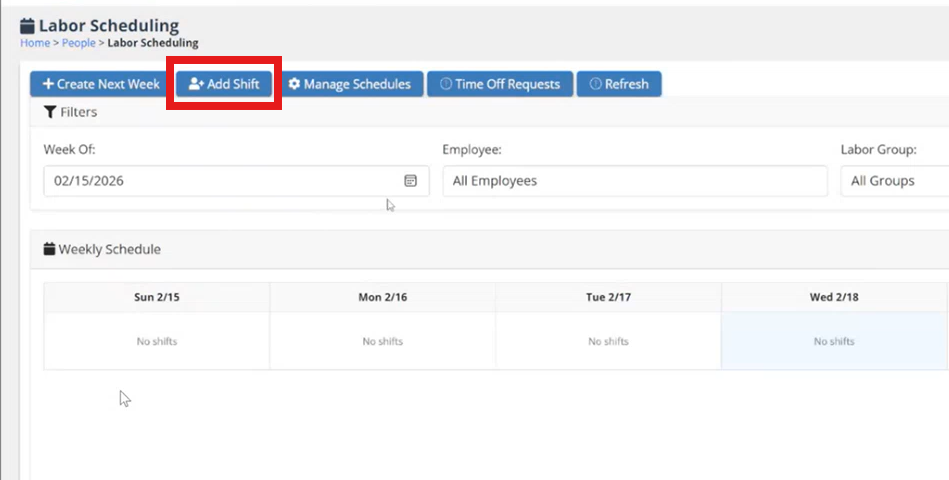
Task: Click the calendar icon beside Labor Scheduling title
Action: point(27,26)
